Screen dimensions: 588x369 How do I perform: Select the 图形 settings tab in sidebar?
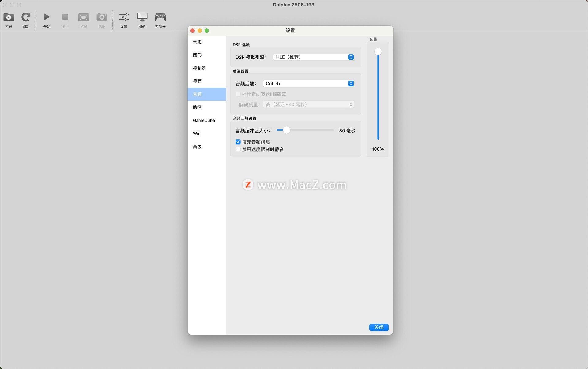tap(207, 55)
